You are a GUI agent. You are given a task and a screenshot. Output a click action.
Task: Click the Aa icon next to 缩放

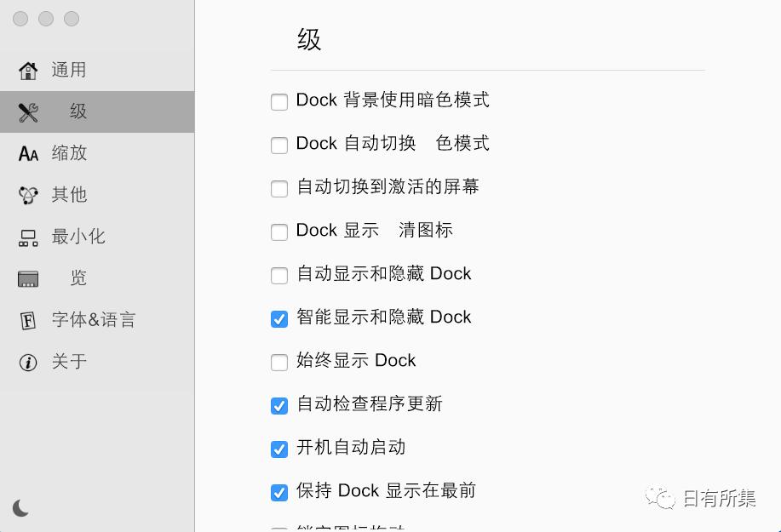tap(26, 153)
